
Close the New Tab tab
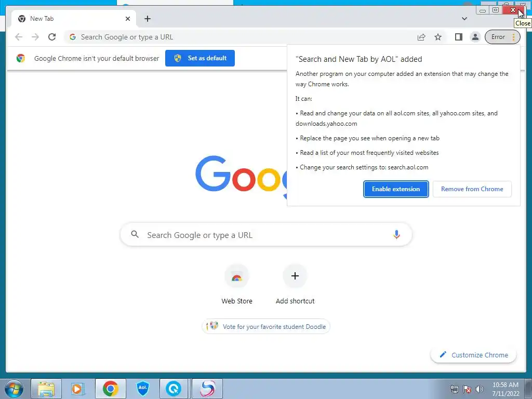128,19
